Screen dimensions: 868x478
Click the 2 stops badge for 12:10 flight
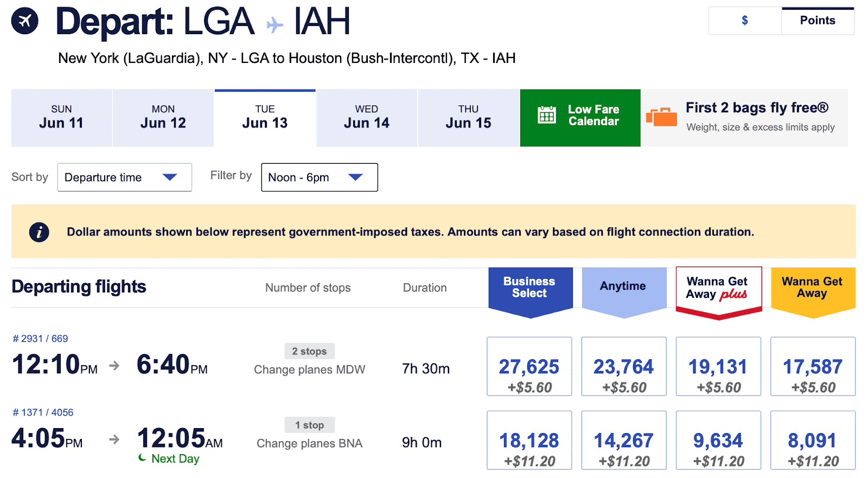coord(309,351)
